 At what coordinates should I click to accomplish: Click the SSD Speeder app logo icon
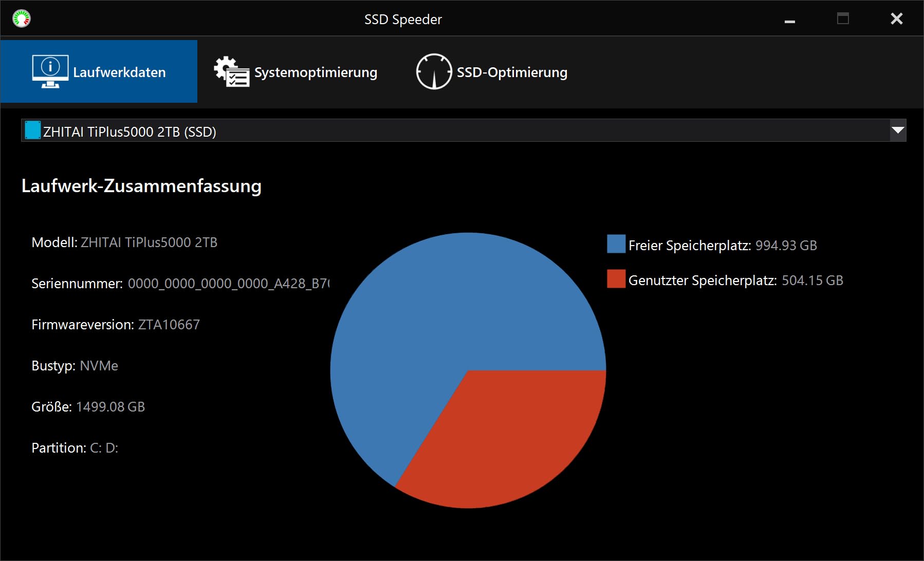[22, 18]
